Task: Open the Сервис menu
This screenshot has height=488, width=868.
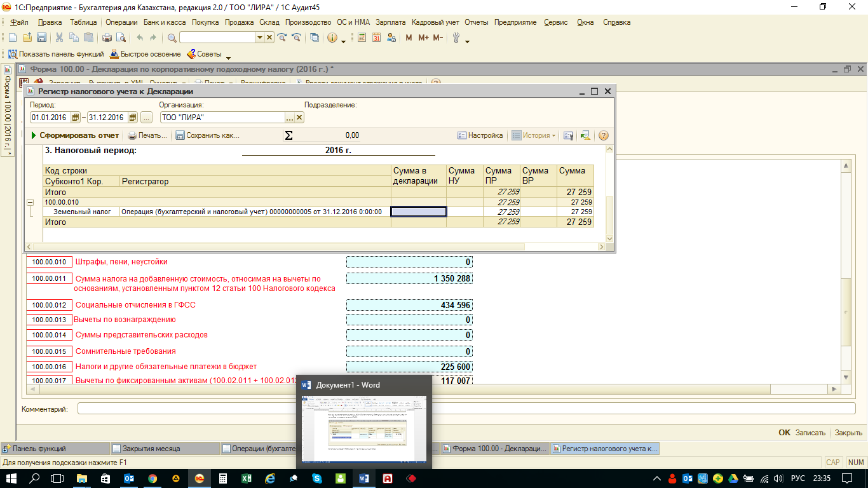Action: point(556,22)
